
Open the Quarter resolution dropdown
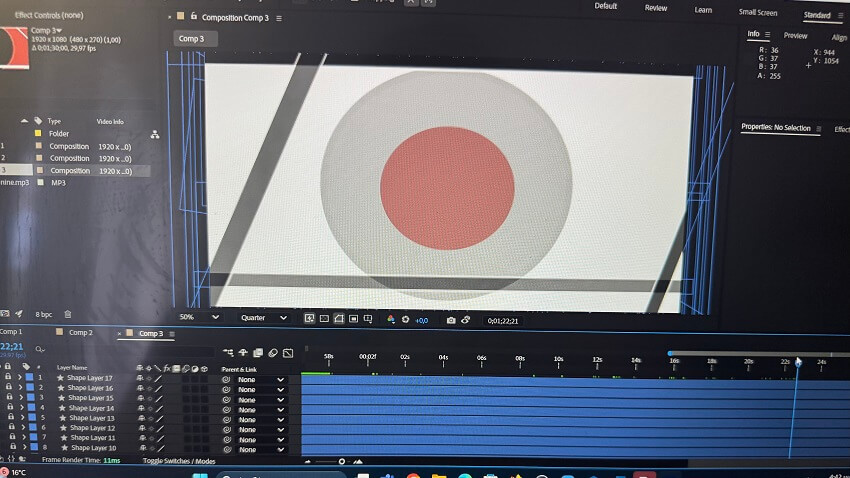coord(263,318)
